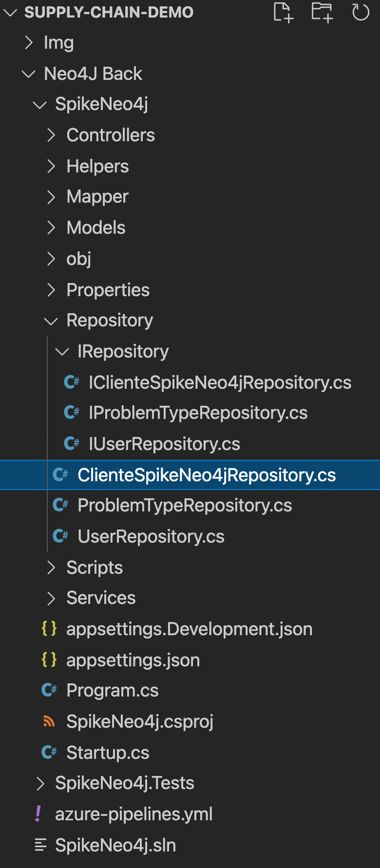Click the Mapper folder name
Viewport: 380px width, 868px height.
[x=97, y=197]
